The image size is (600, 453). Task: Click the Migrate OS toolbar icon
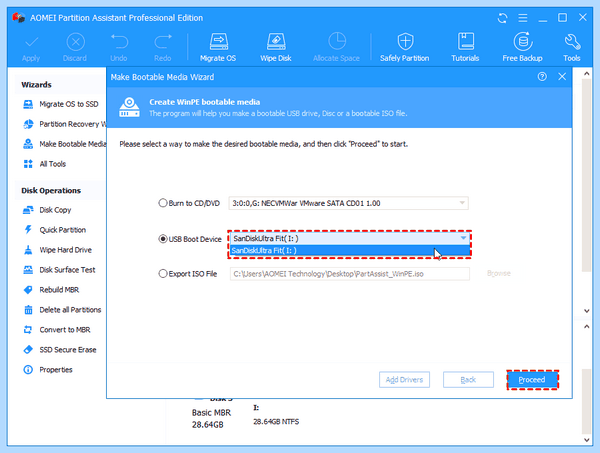coord(218,42)
